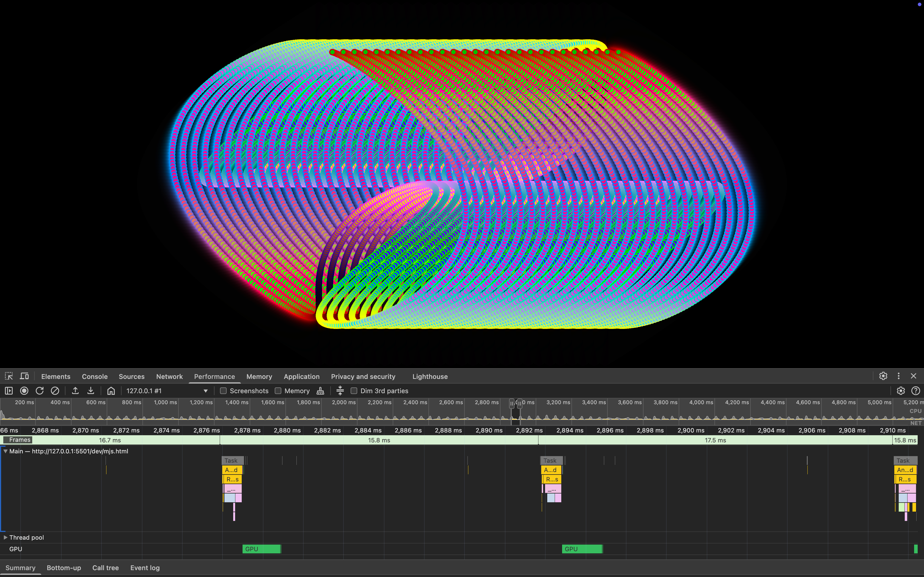924x577 pixels.
Task: Switch to the Network tab
Action: [169, 376]
